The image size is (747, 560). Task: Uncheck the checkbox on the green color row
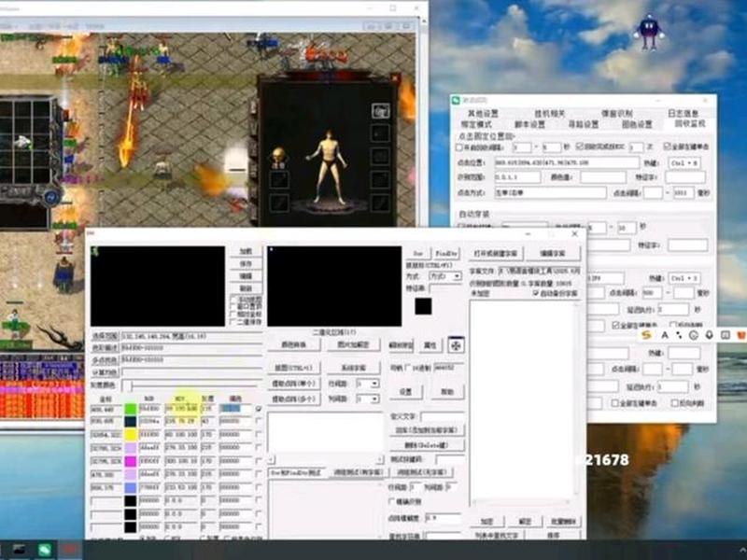(259, 409)
